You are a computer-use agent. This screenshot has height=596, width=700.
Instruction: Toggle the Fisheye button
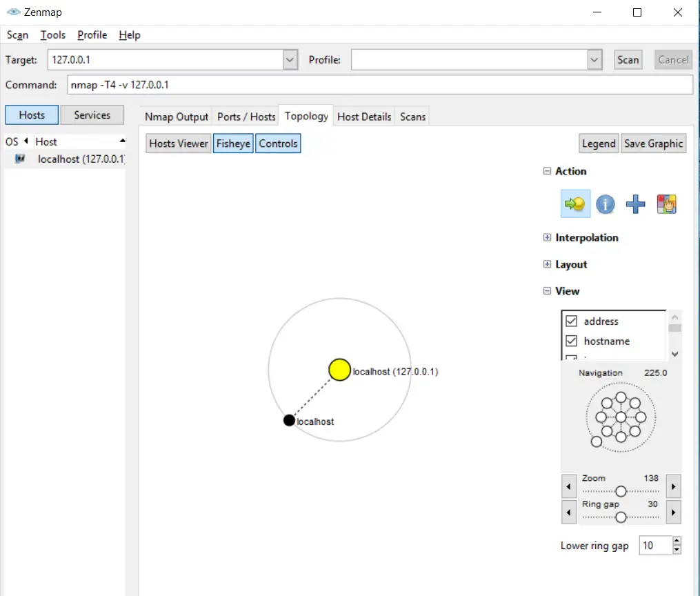(x=233, y=143)
